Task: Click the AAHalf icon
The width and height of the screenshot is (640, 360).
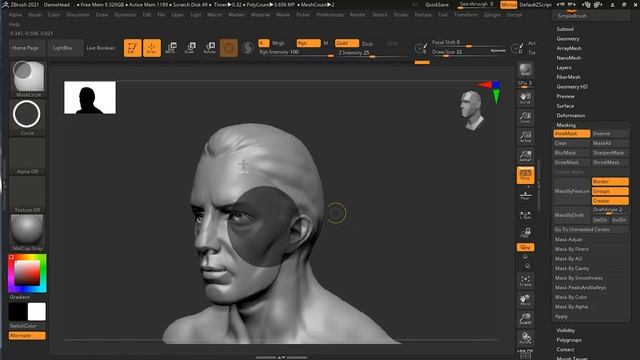Action: [525, 156]
